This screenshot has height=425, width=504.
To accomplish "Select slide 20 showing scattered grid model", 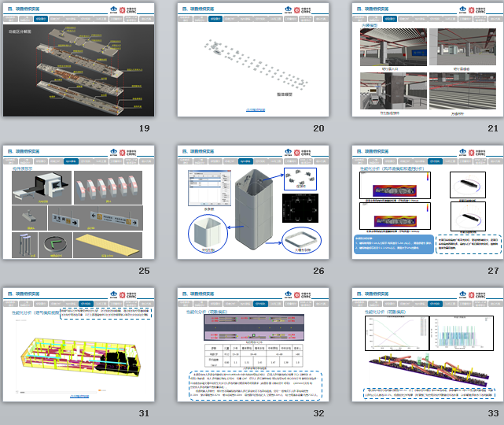I will (x=253, y=60).
